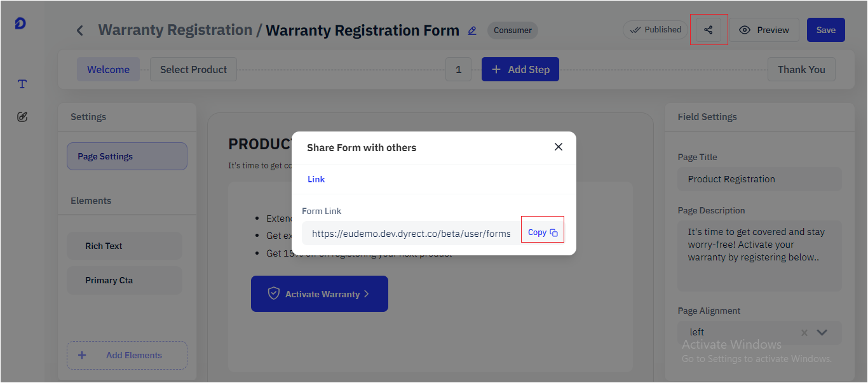
Task: Open the edit note icon in sidebar
Action: 22,117
